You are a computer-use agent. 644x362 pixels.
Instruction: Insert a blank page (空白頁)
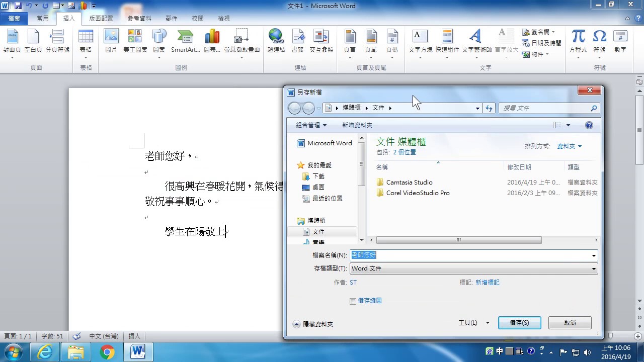33,43
